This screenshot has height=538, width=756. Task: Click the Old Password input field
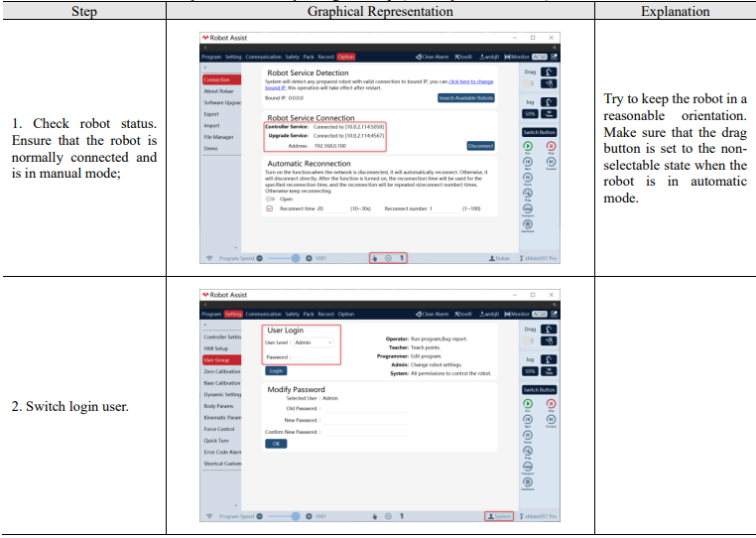pos(364,409)
